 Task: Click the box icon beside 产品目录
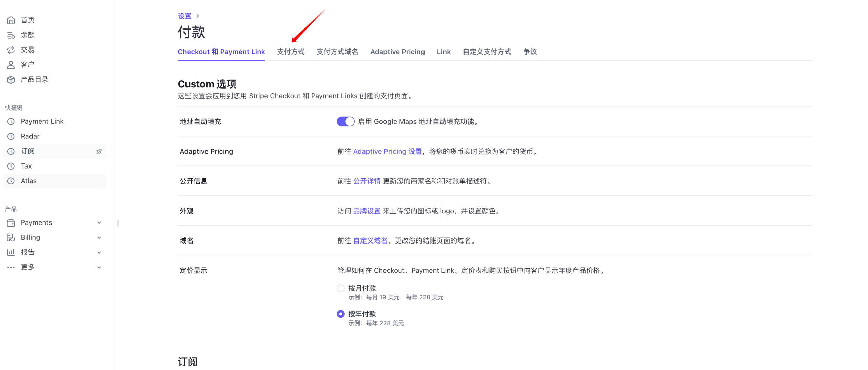click(x=11, y=80)
